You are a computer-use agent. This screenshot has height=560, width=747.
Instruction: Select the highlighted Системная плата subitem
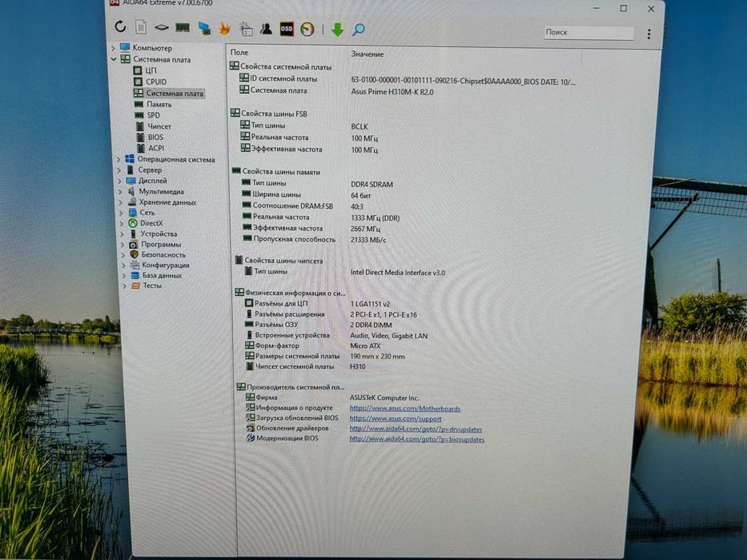point(175,94)
